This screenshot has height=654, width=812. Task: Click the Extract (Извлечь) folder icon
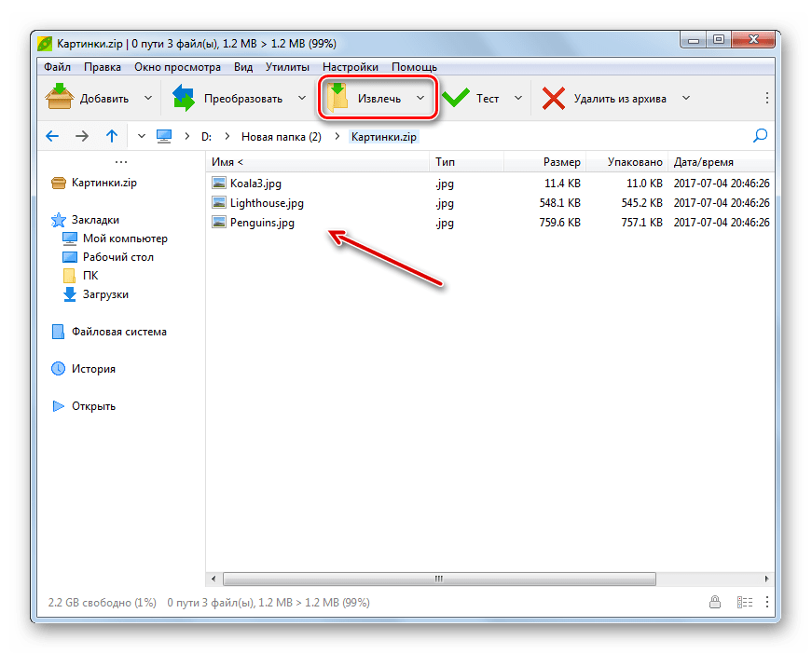(x=337, y=97)
